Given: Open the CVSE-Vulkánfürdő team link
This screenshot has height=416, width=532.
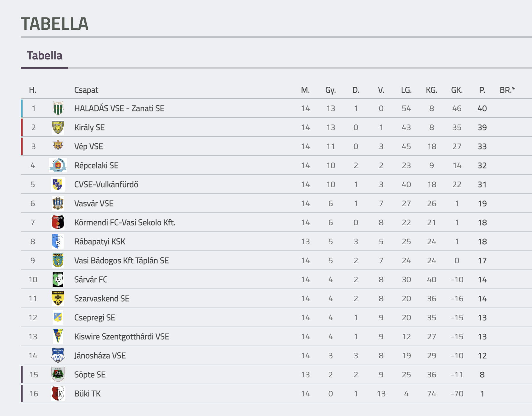Looking at the screenshot, I should [106, 185].
